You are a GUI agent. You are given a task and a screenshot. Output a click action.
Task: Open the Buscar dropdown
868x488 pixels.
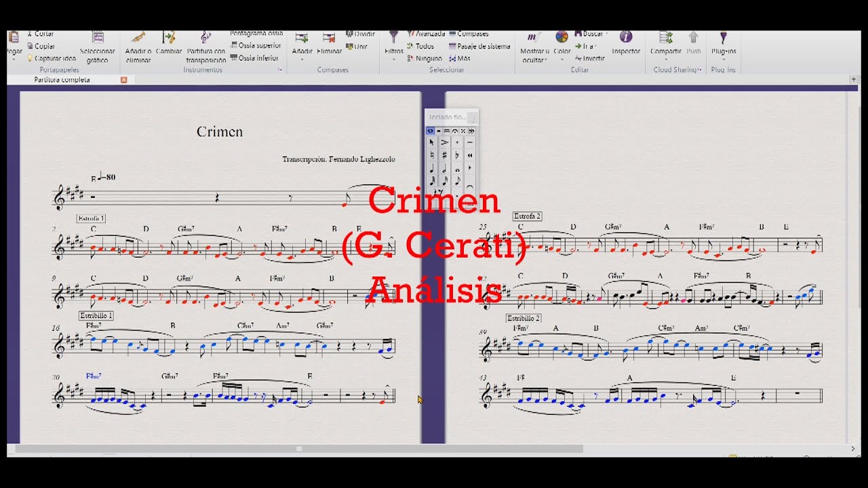[x=606, y=33]
